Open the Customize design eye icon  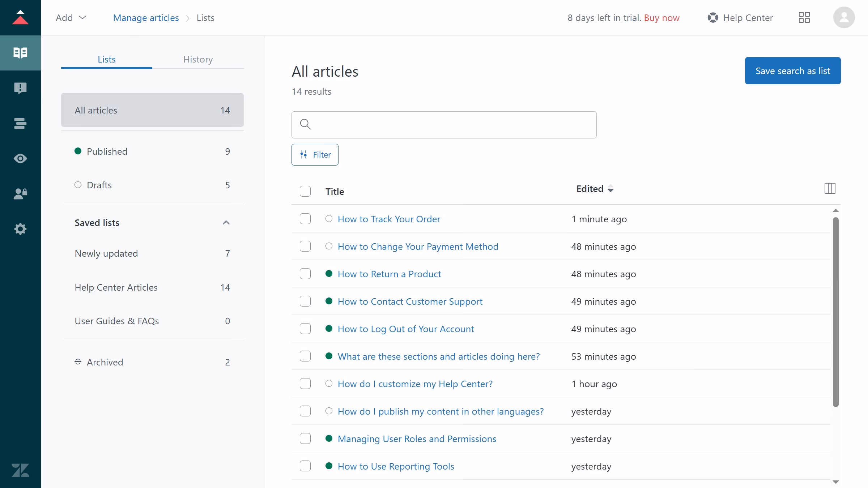coord(20,158)
